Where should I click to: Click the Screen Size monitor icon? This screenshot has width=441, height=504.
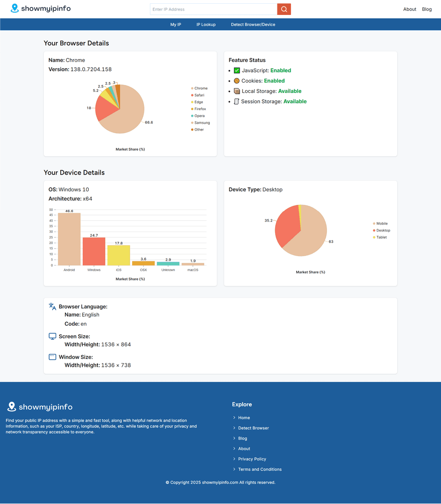[x=52, y=336]
